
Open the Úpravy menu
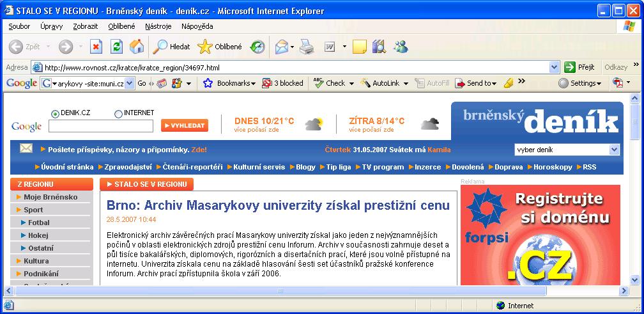[51, 26]
